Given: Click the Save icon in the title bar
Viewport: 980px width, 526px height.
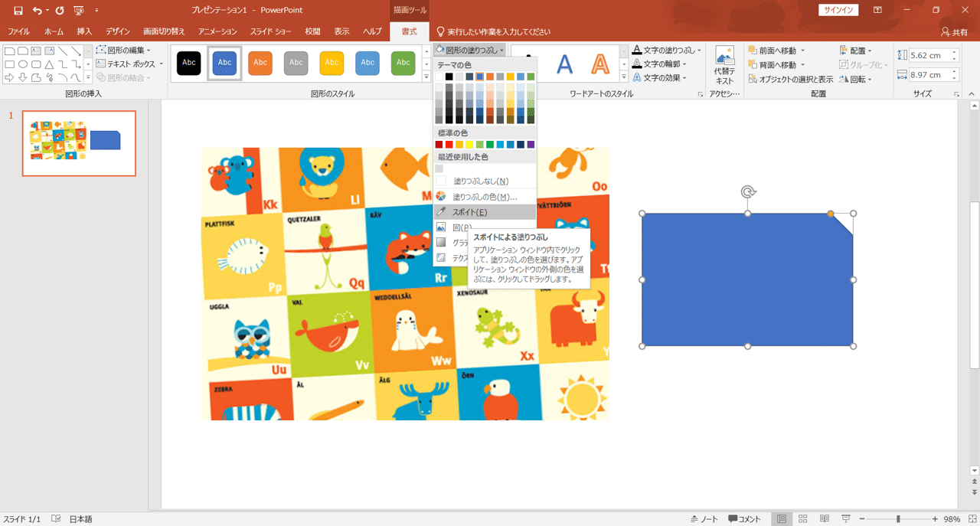Looking at the screenshot, I should tap(18, 11).
